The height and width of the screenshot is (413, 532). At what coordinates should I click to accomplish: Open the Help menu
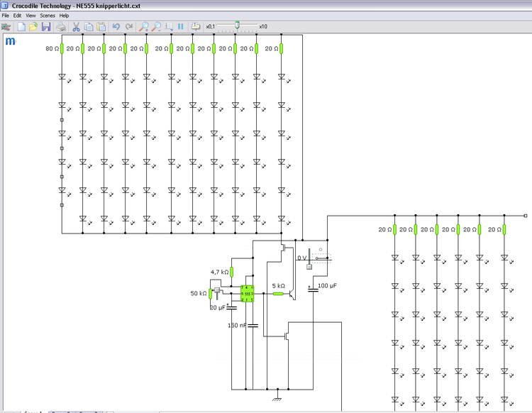click(x=65, y=15)
